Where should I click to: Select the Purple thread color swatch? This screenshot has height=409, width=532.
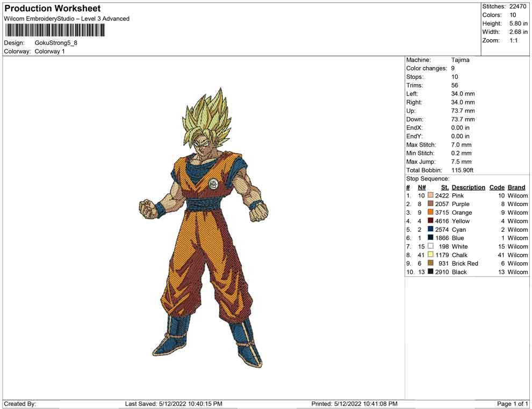point(430,204)
